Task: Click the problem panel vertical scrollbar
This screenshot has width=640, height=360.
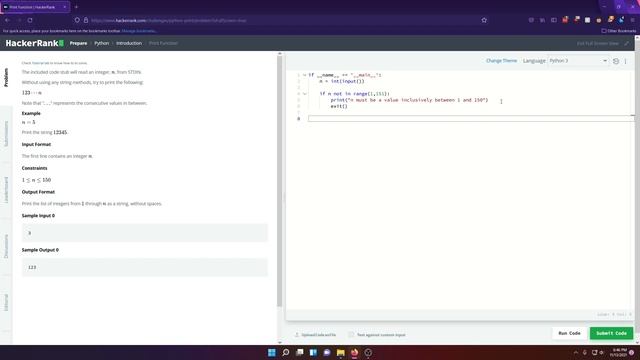Action: pyautogui.click(x=280, y=180)
